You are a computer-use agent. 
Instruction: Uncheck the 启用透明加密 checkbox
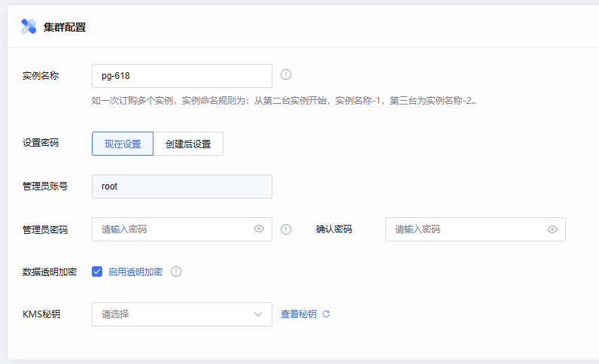click(x=97, y=271)
